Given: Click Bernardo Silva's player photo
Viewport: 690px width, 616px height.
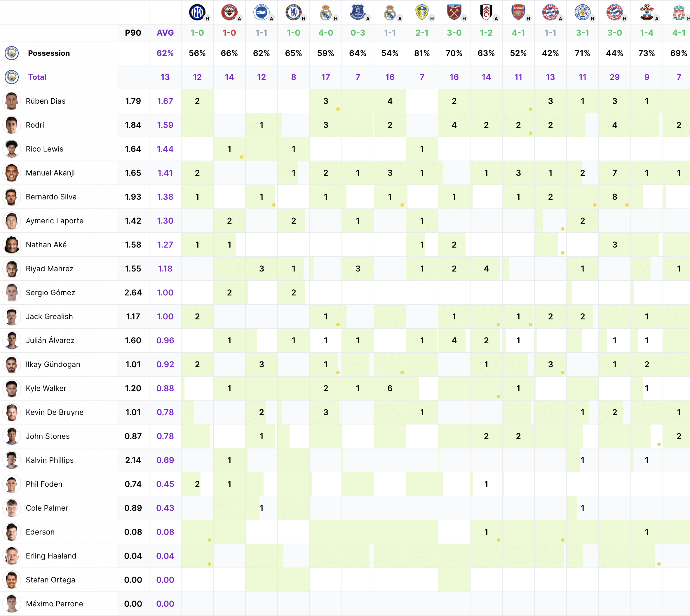Looking at the screenshot, I should click(x=11, y=197).
